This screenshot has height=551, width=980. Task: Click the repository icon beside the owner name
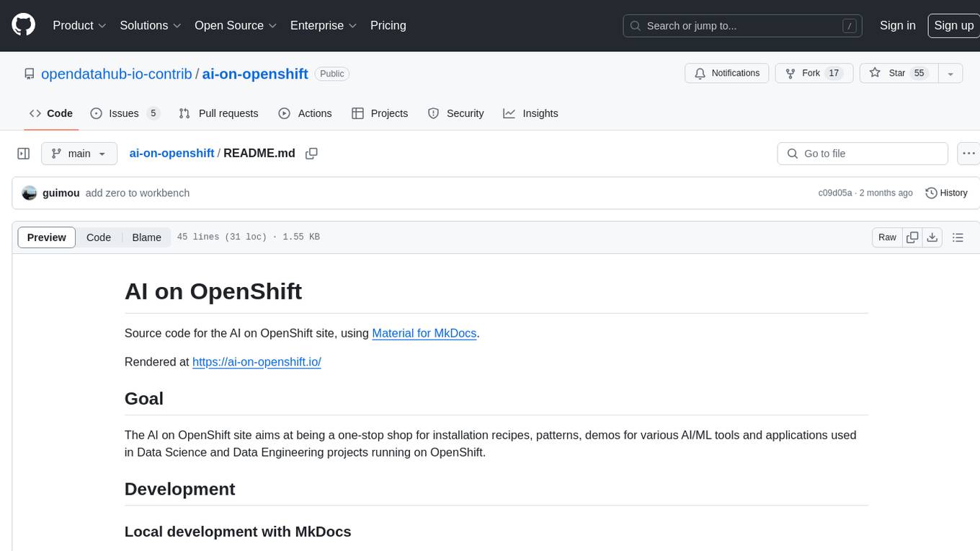tap(30, 74)
